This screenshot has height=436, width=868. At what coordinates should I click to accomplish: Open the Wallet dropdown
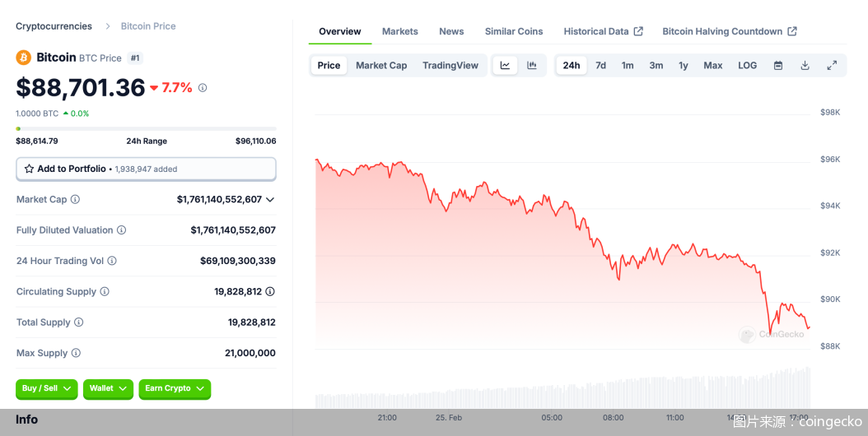tap(108, 388)
